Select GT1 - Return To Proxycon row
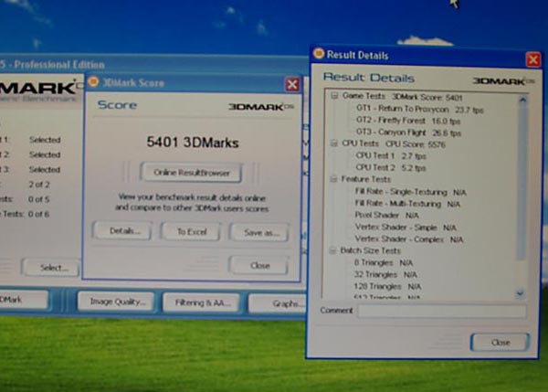 [x=419, y=110]
